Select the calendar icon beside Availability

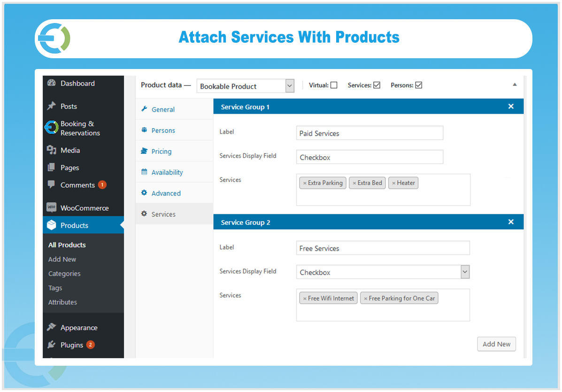coord(144,172)
